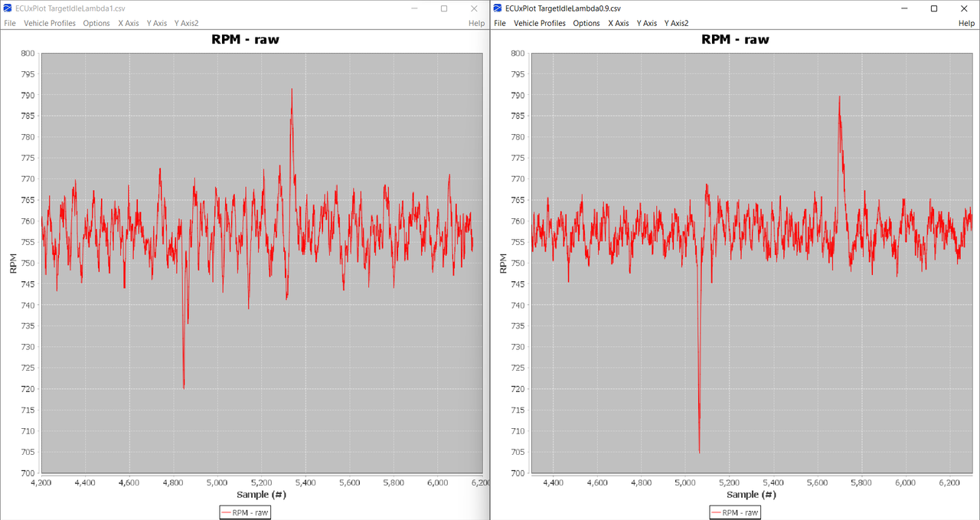Screen dimensions: 980x520
Task: Open Vehicle Profiles menu in TargetIdleLambda1 window
Action: tap(50, 23)
